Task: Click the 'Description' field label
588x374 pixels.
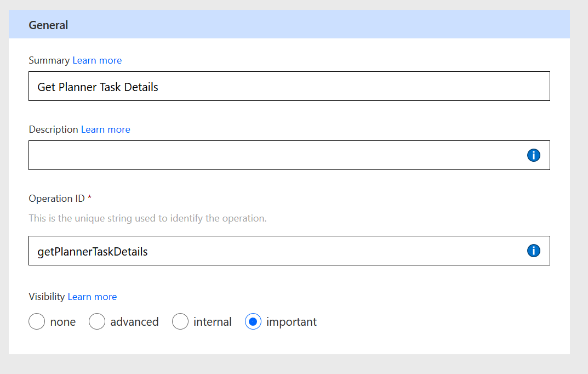Action: [x=53, y=129]
